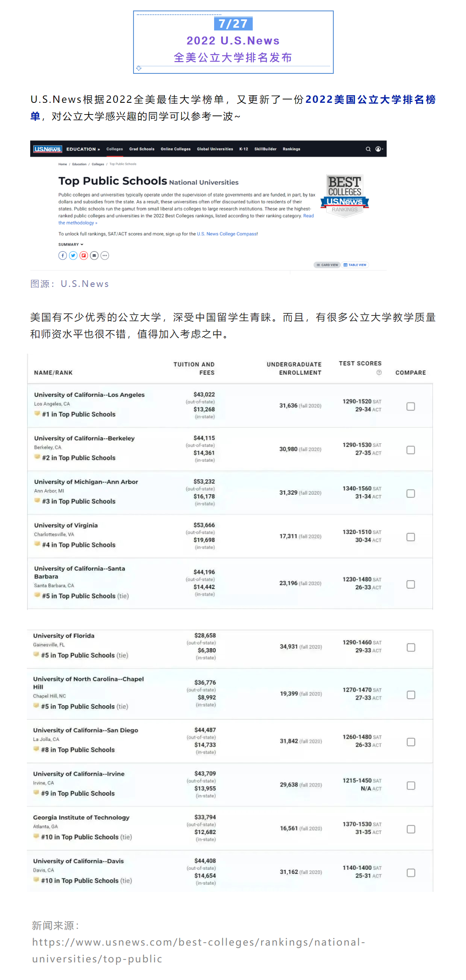
Task: Click rank badge icon for #9 Irvine
Action: coord(37,793)
